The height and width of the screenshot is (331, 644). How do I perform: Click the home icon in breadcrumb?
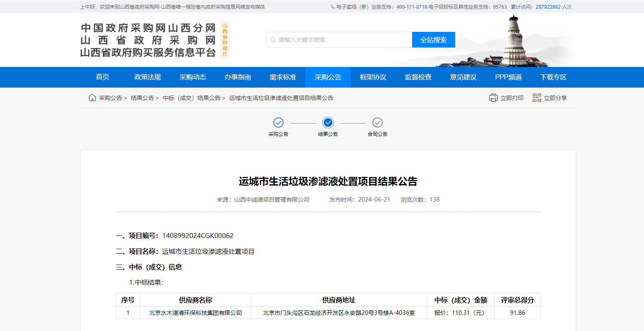pos(92,98)
